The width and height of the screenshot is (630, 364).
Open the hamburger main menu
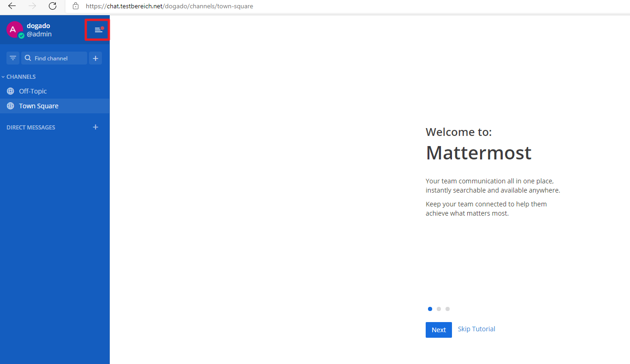point(98,30)
